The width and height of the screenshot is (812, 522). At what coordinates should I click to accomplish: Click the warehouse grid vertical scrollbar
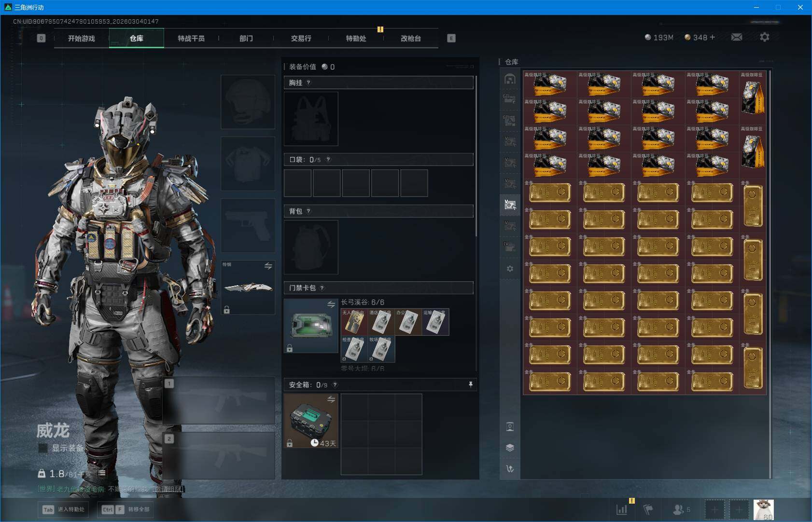(770, 274)
